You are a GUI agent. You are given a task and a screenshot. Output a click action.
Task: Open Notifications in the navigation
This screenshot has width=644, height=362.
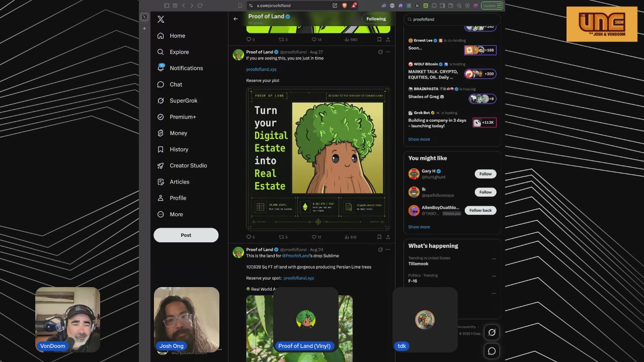[x=180, y=68]
